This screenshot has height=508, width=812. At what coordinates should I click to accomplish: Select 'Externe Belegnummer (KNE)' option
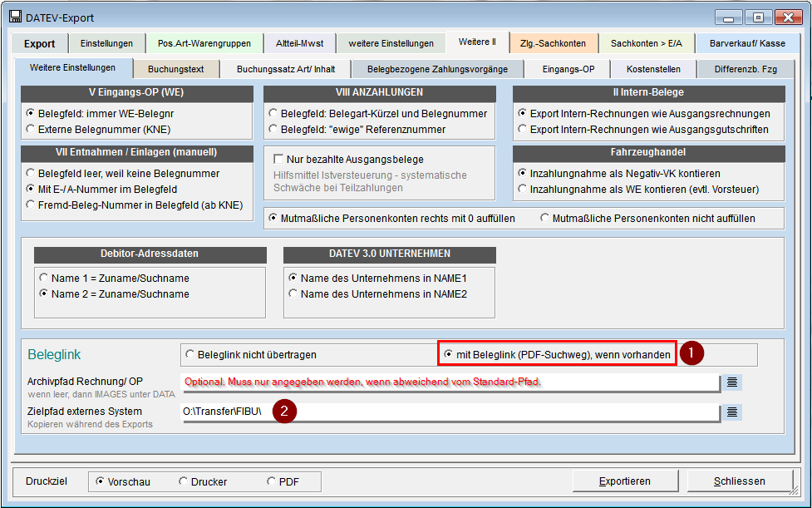(x=98, y=130)
